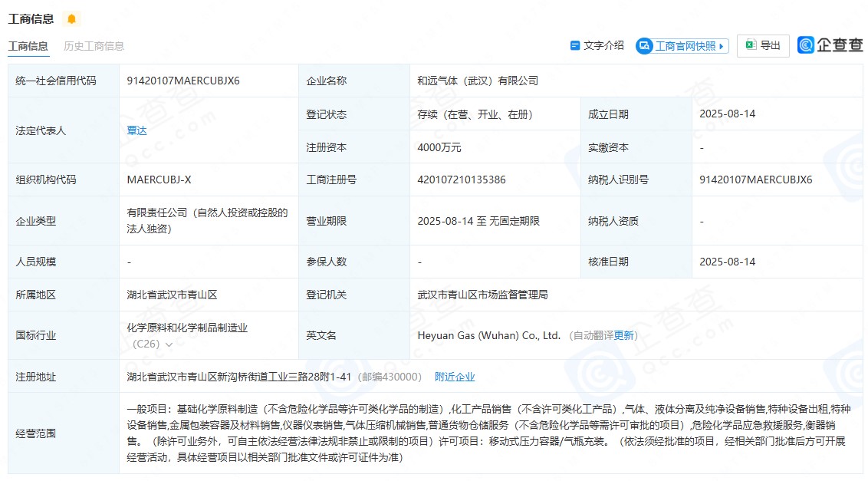Screen dimensions: 868x481
Task: Click the 登记机关 label cell
Action: (354, 295)
